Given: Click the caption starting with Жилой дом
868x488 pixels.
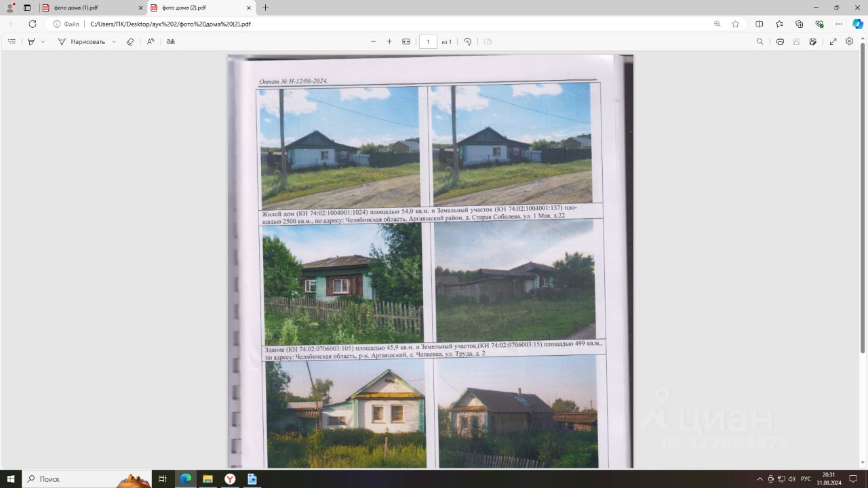Looking at the screenshot, I should click(420, 214).
